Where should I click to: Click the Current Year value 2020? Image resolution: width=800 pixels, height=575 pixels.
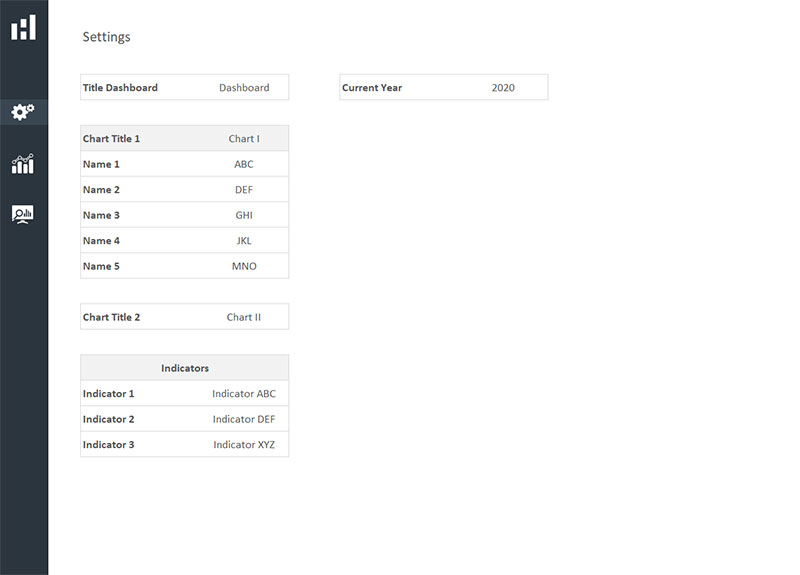pyautogui.click(x=503, y=88)
